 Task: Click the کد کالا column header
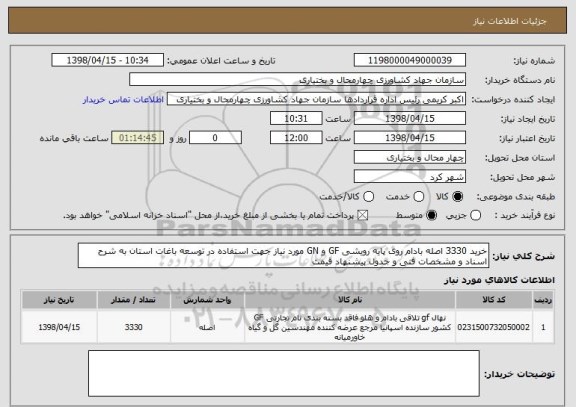pos(494,300)
